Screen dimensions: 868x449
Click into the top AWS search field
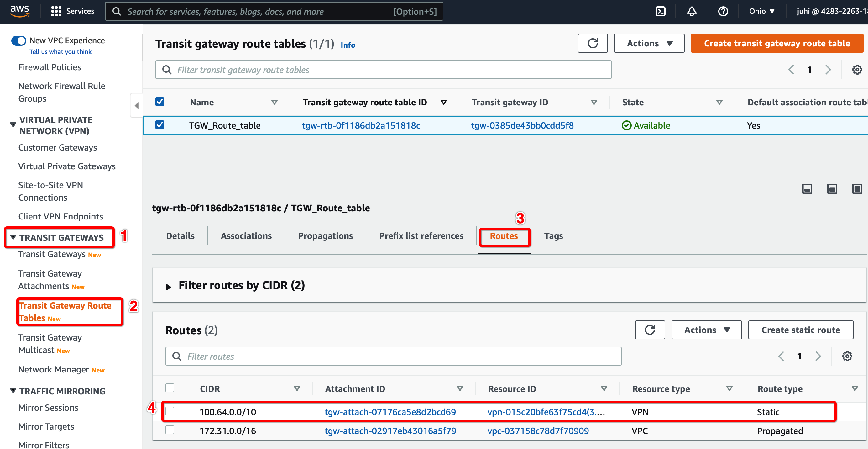coord(274,12)
